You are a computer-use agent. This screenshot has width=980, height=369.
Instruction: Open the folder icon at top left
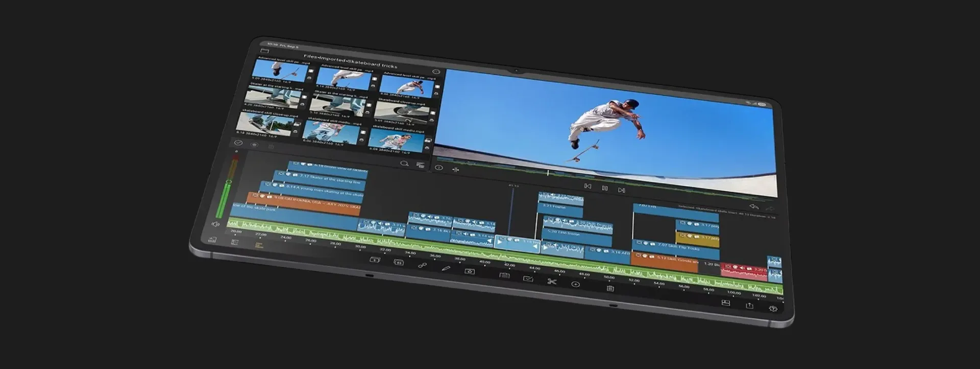[x=264, y=51]
